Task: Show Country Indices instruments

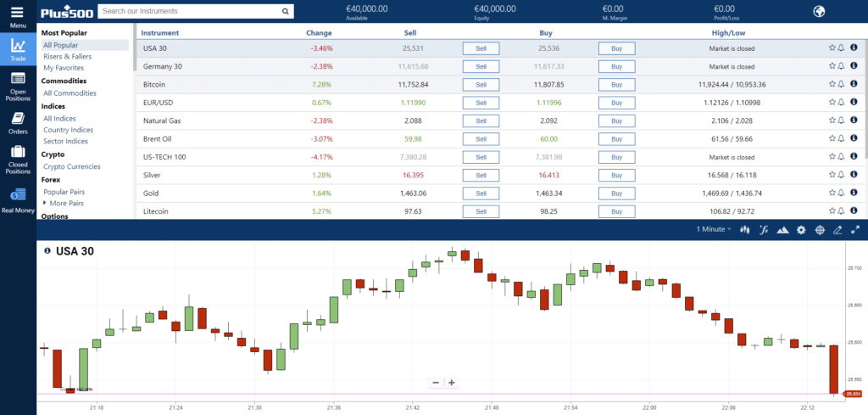Action: [x=68, y=130]
